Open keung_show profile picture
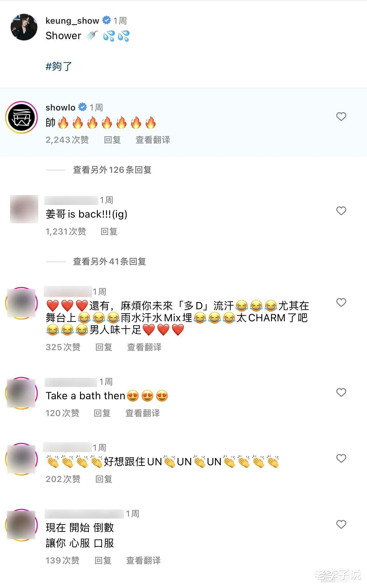 pyautogui.click(x=24, y=27)
